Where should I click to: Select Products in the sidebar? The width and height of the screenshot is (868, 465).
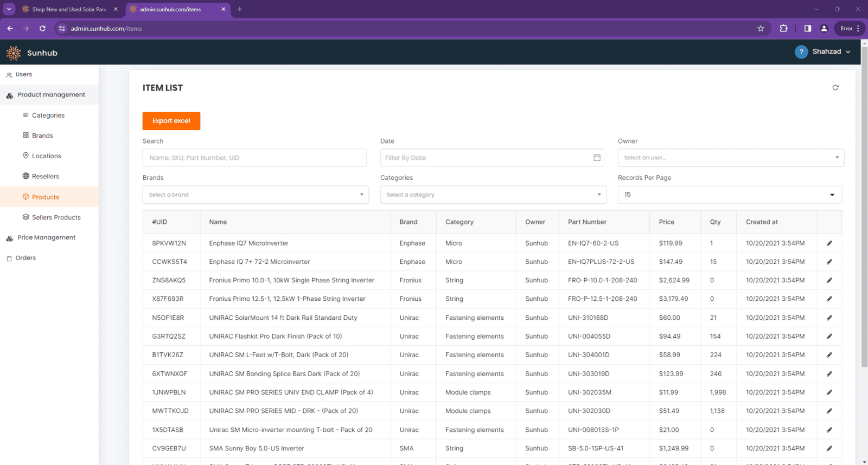[49, 197]
